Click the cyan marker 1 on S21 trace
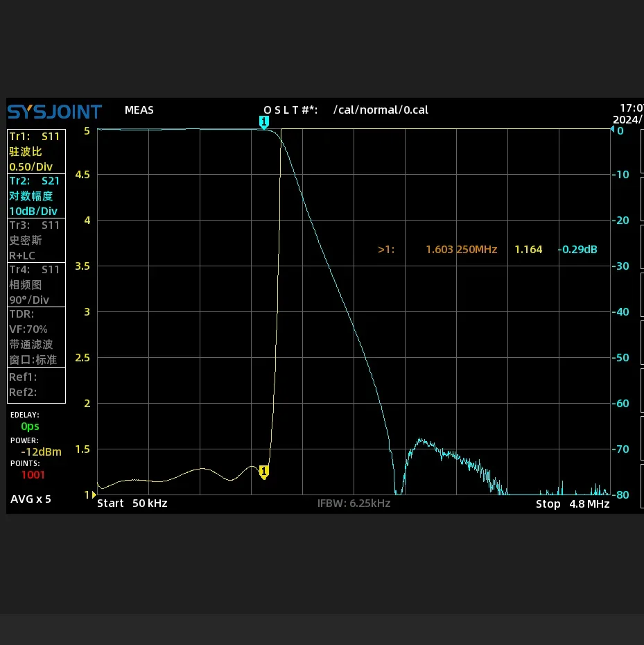Viewport: 644px width, 645px height. tap(264, 122)
